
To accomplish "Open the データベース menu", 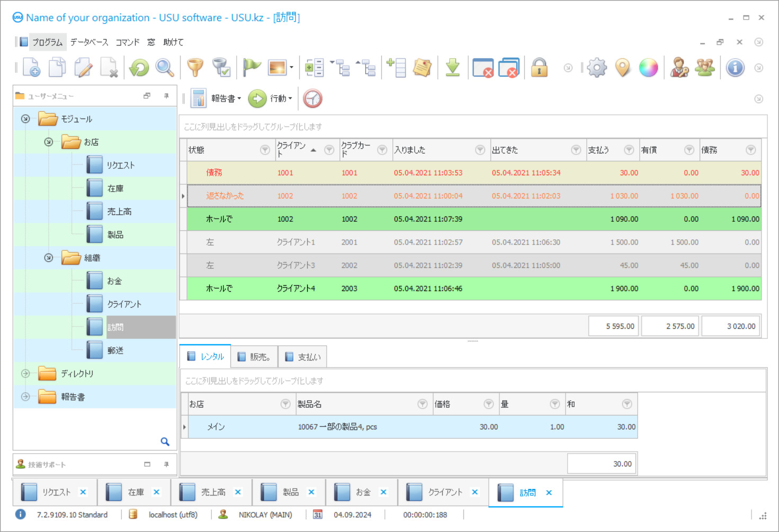I will pos(89,42).
